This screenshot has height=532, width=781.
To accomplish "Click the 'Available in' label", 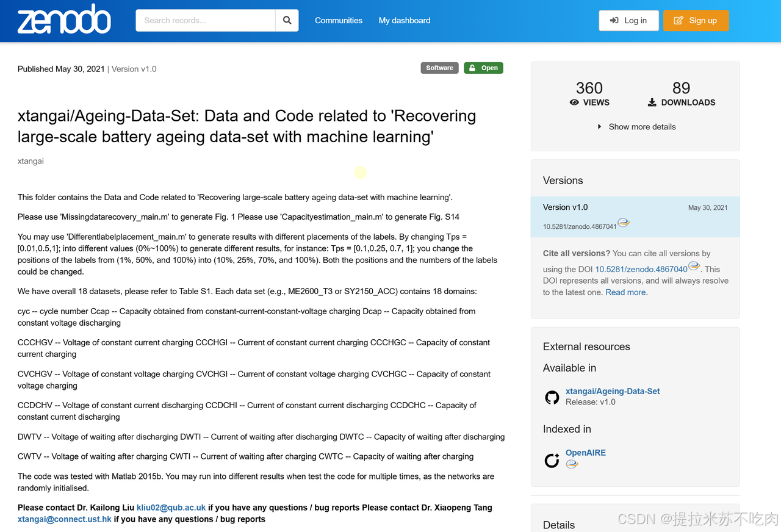I will click(x=570, y=368).
